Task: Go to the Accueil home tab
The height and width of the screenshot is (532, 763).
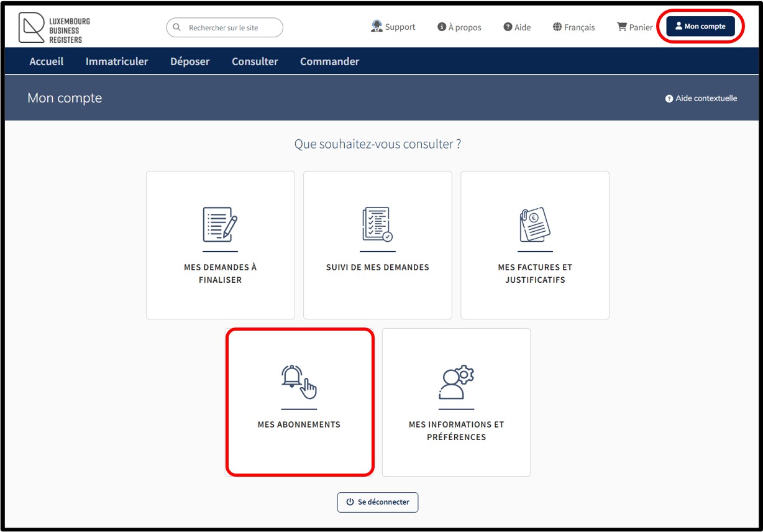Action: [47, 62]
